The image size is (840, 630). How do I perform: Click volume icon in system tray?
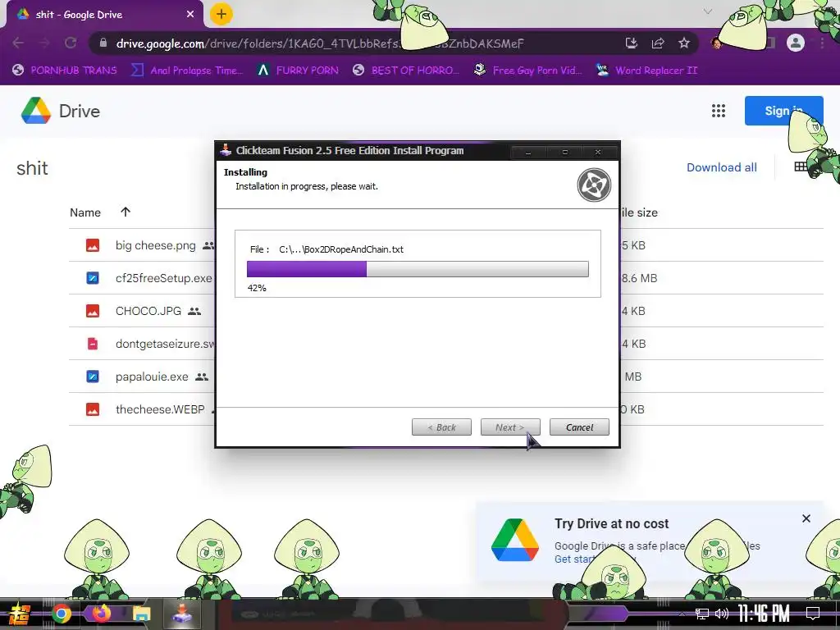[722, 614]
